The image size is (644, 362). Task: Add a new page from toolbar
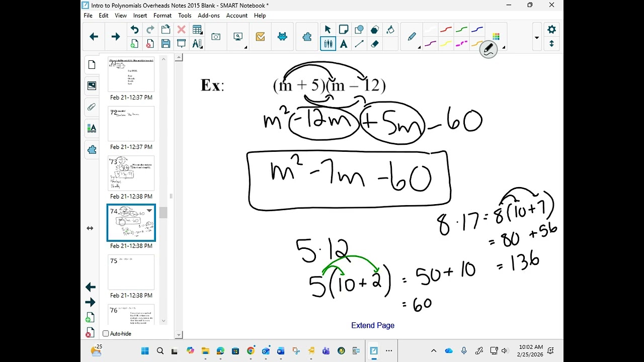click(x=134, y=44)
